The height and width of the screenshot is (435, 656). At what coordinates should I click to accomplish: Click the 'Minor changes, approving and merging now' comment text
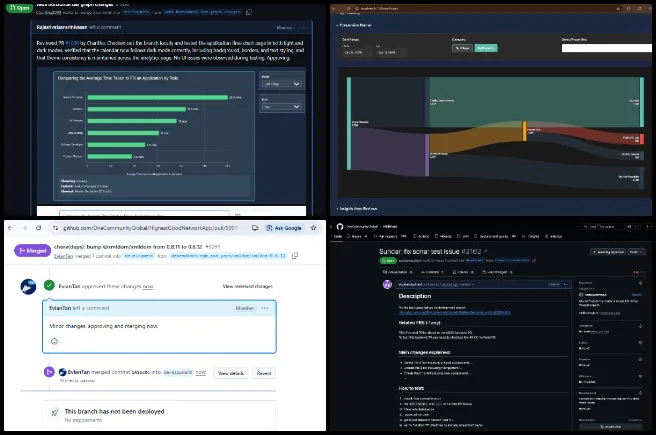click(x=104, y=326)
